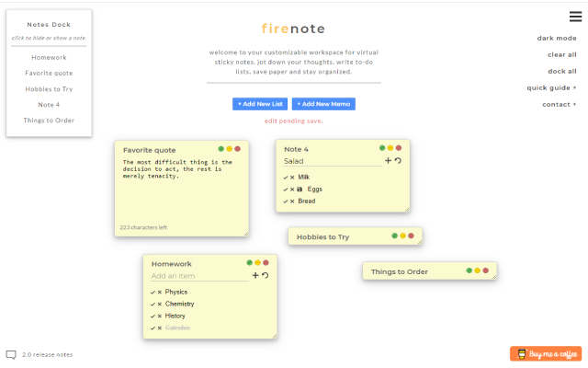Viewport: 588px width, 368px height.
Task: Open release notes speech bubble icon
Action: [x=11, y=355]
